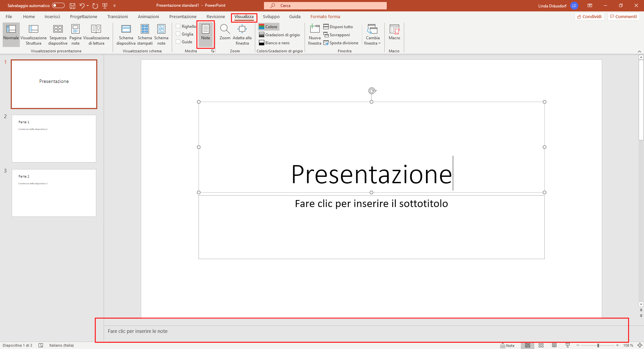Click the Condividi button

[x=589, y=16]
